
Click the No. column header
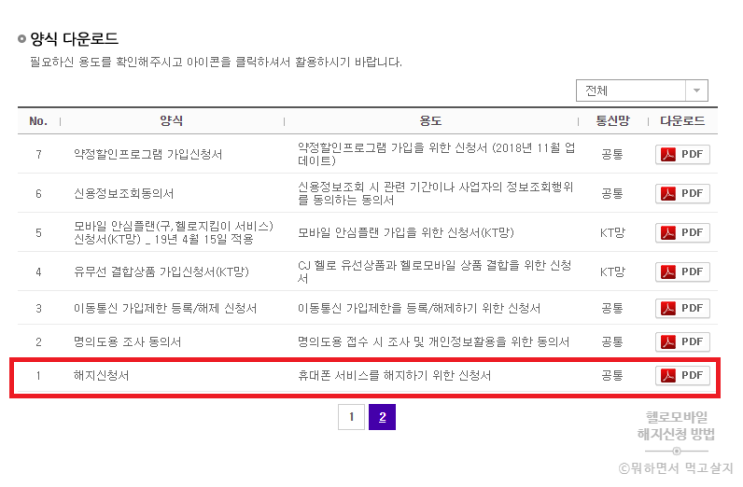[x=38, y=121]
